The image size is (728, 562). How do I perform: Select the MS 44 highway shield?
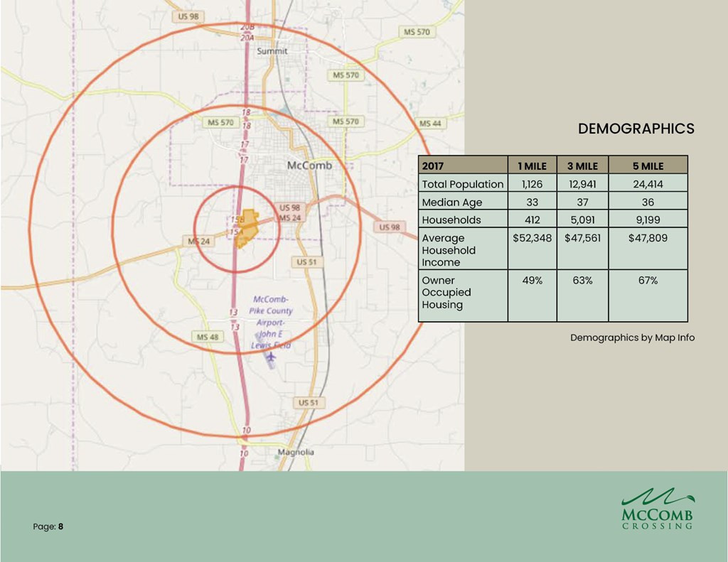[430, 124]
